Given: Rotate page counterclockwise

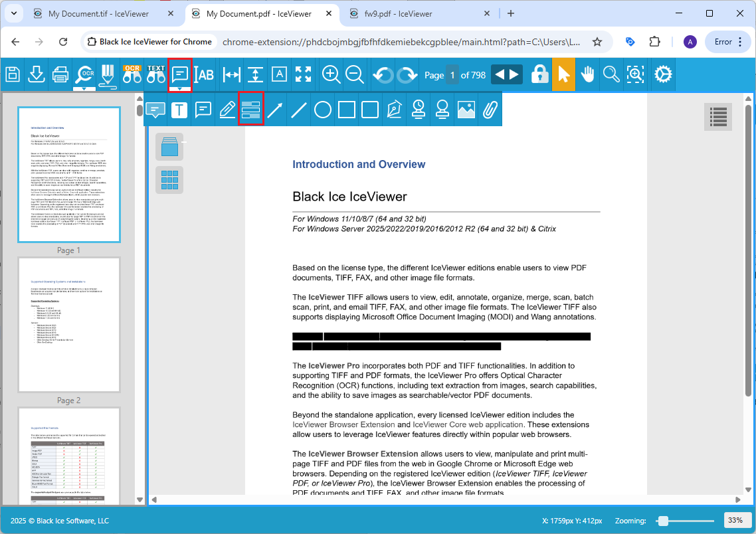Looking at the screenshot, I should [x=383, y=75].
